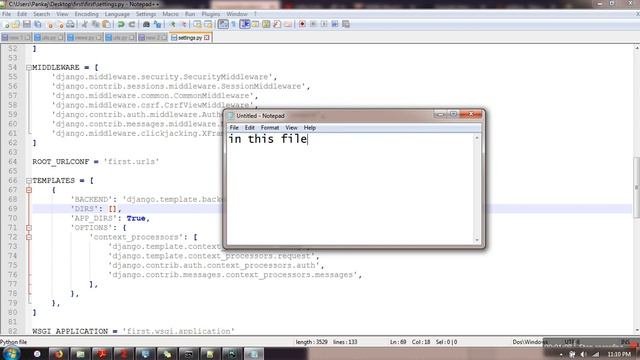640x360 pixels.
Task: Click the Save All toolbar icon
Action: pyautogui.click(x=38, y=24)
